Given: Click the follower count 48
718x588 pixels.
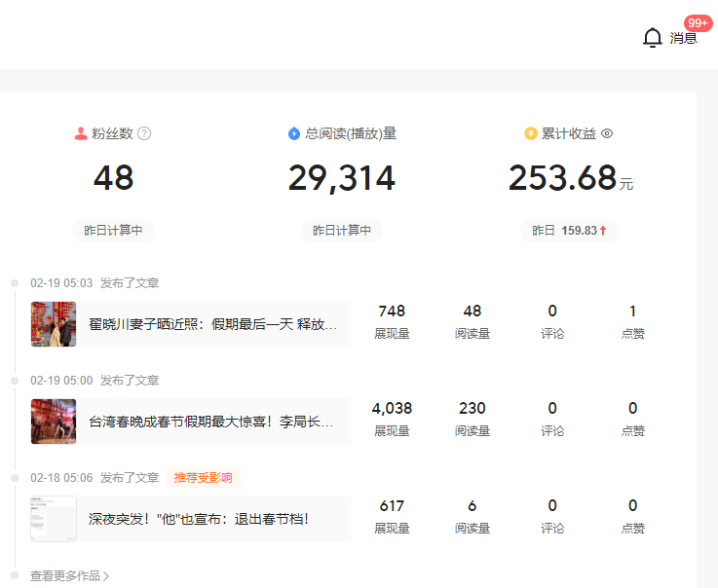Looking at the screenshot, I should pyautogui.click(x=114, y=178).
